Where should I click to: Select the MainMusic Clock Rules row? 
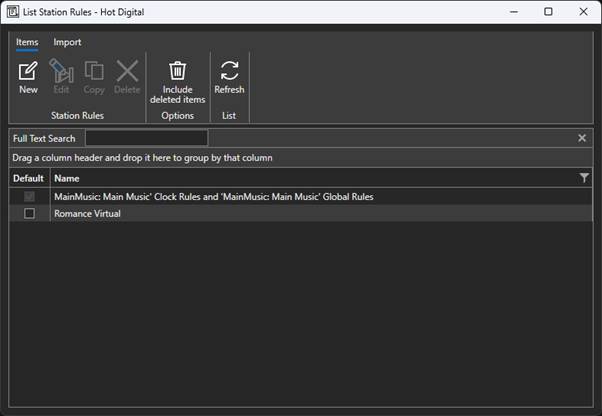point(301,196)
